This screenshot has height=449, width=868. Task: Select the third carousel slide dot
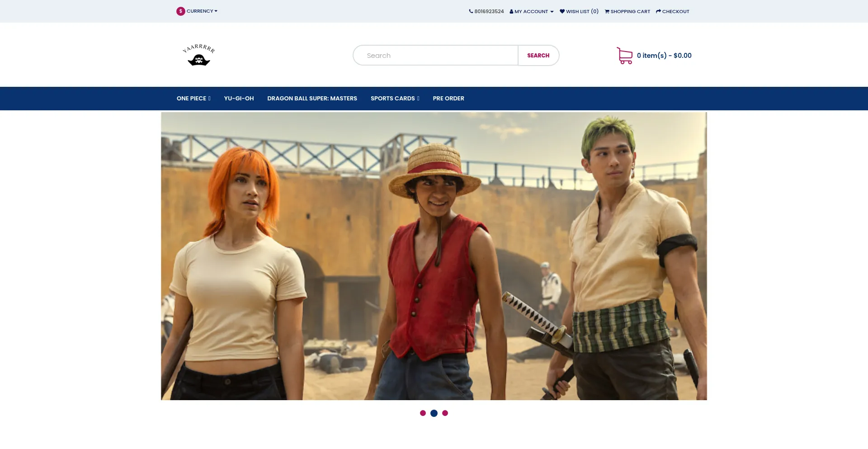click(445, 413)
